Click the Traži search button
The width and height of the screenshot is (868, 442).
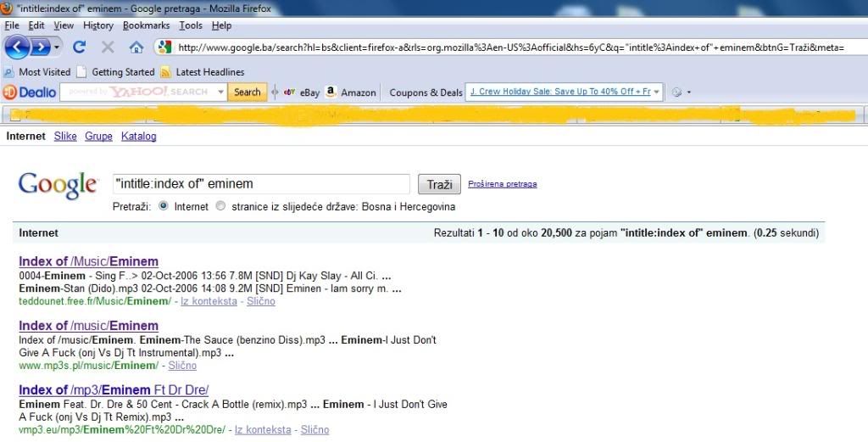coord(439,184)
